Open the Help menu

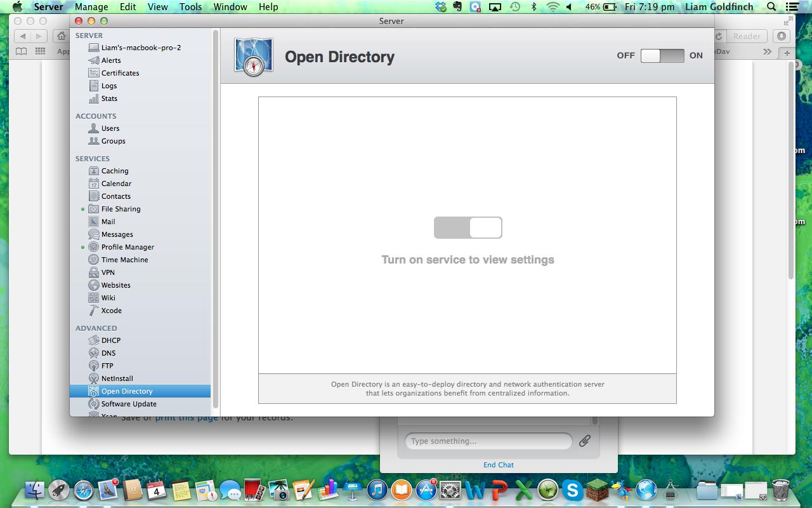pyautogui.click(x=268, y=7)
